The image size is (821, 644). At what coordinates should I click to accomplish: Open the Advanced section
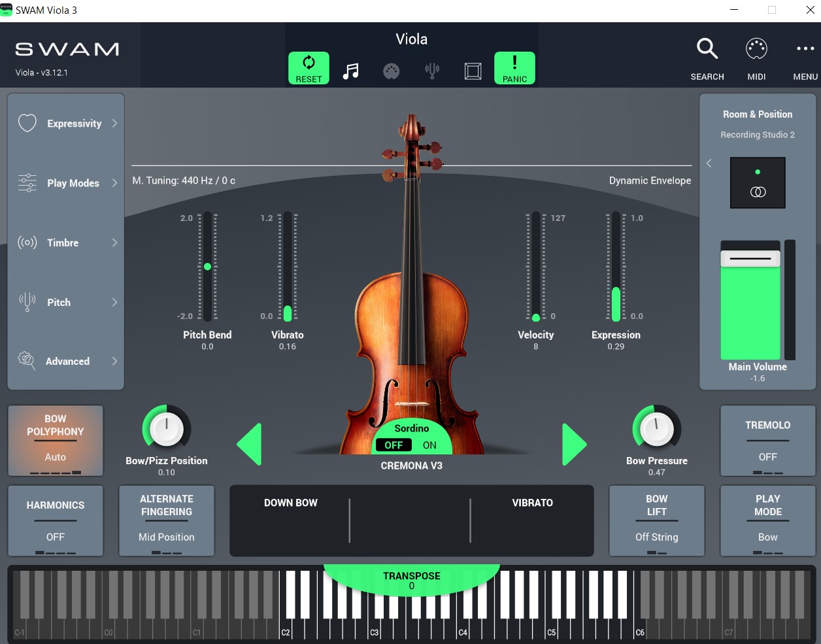point(66,361)
